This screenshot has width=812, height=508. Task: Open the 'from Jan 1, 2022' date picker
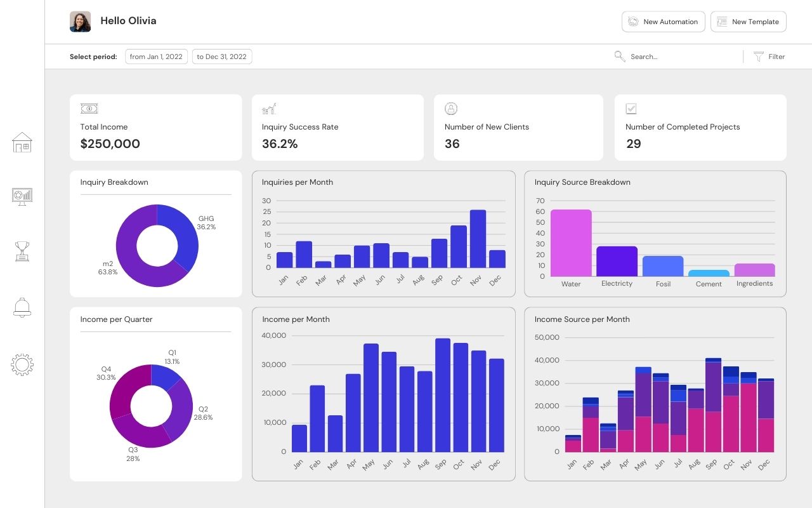coord(156,57)
